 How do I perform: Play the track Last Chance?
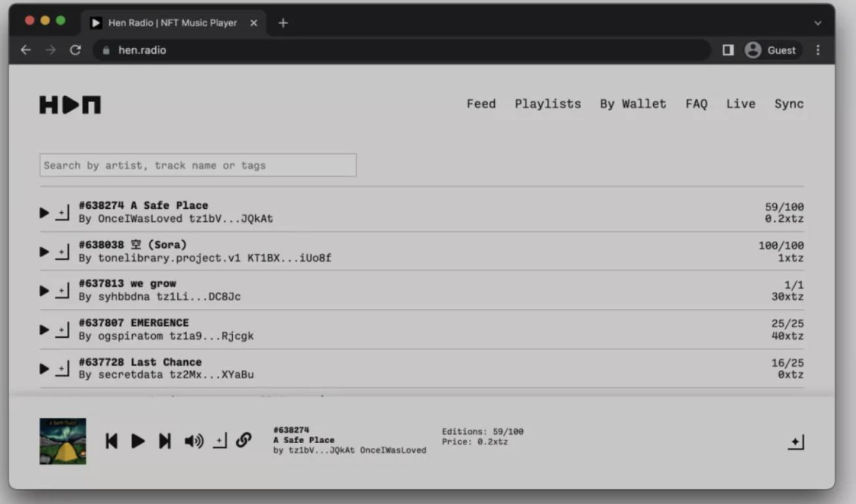(44, 369)
